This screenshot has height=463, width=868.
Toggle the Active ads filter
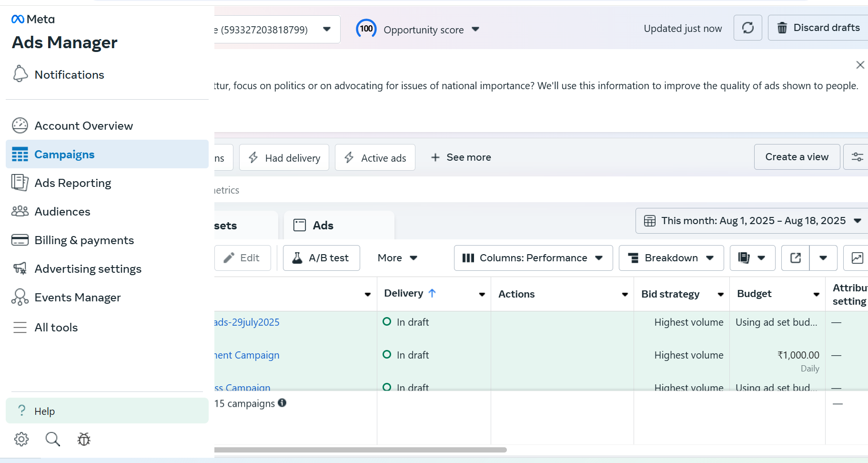click(x=375, y=157)
